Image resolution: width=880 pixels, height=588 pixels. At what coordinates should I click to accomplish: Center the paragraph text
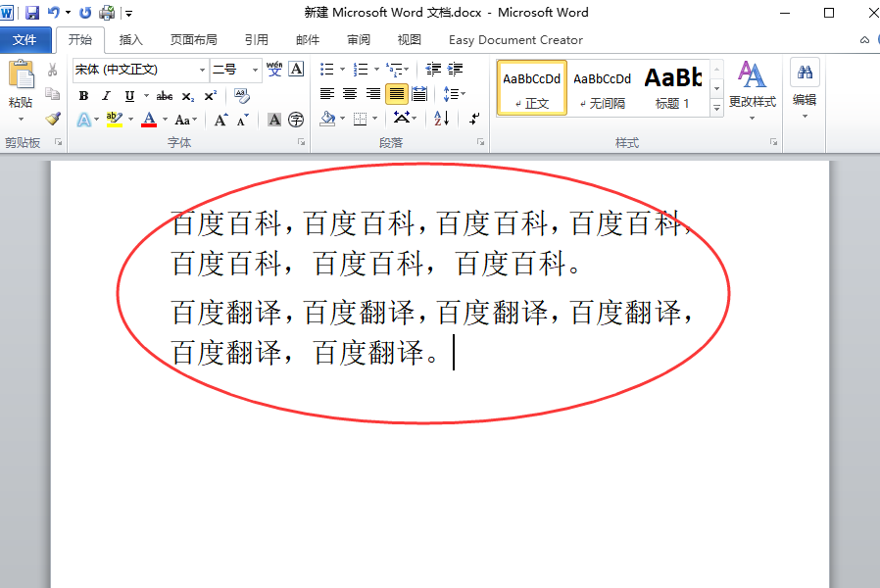350,94
